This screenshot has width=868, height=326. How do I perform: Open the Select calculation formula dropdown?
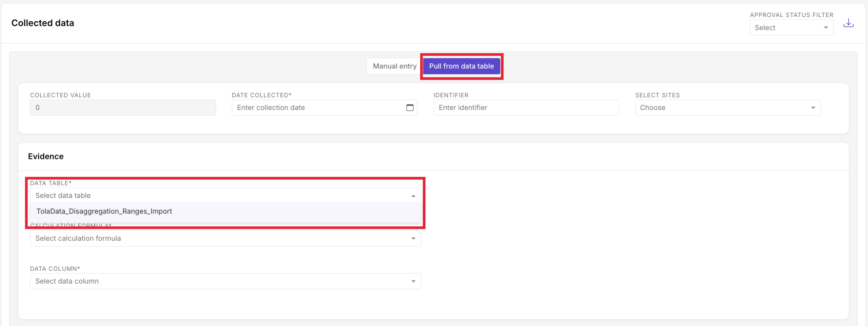point(225,238)
